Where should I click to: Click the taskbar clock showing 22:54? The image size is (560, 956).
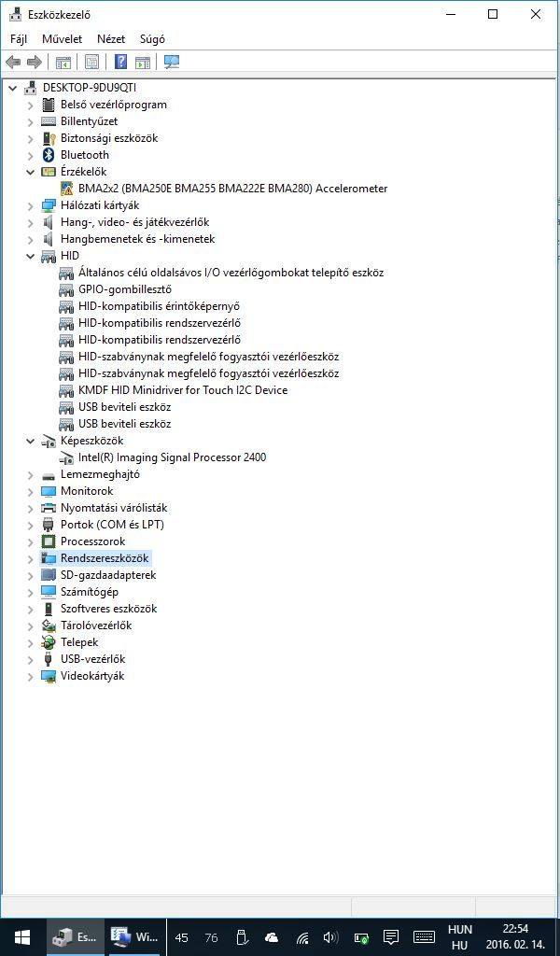click(x=515, y=929)
